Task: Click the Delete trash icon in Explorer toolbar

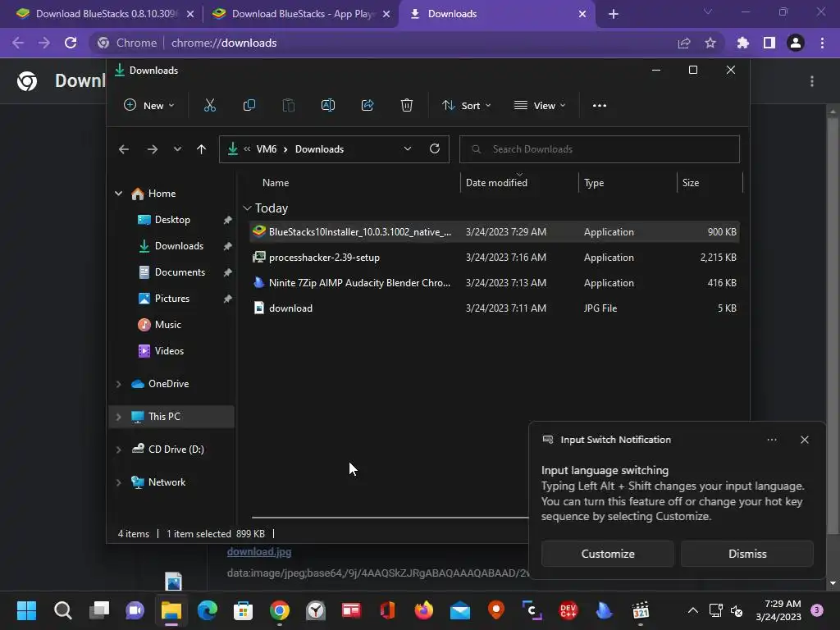Action: [x=407, y=106]
